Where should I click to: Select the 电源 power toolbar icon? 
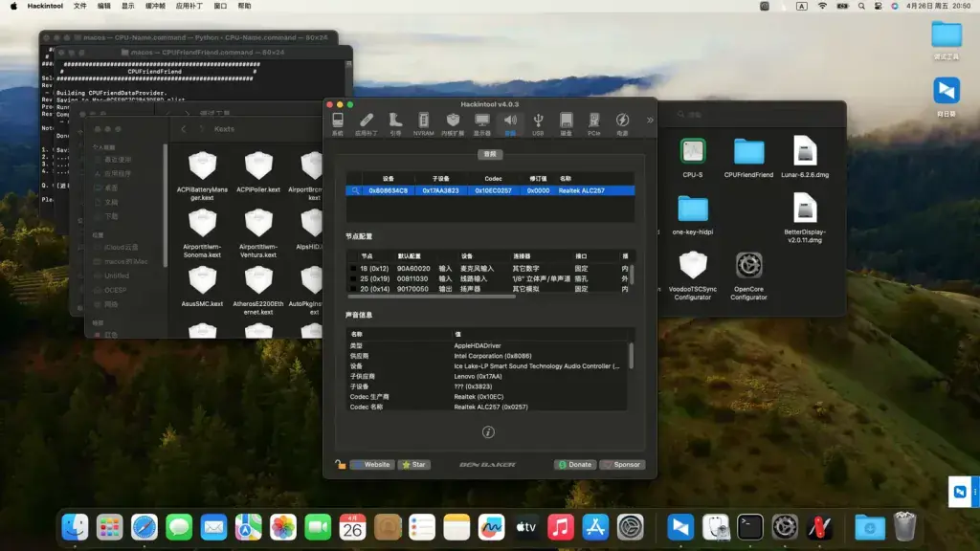622,123
